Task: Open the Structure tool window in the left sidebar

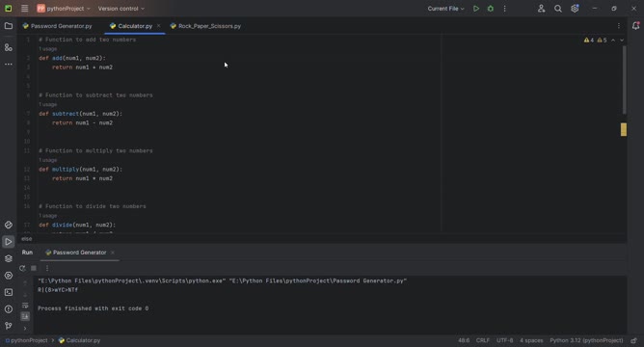Action: point(9,47)
